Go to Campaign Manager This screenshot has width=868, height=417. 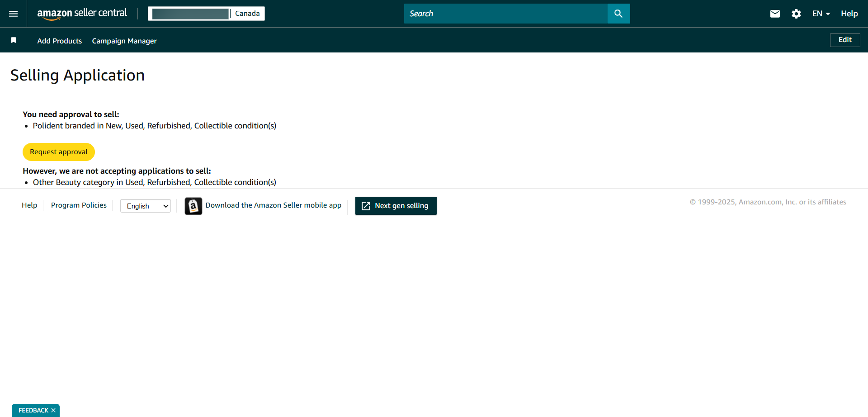click(x=124, y=41)
